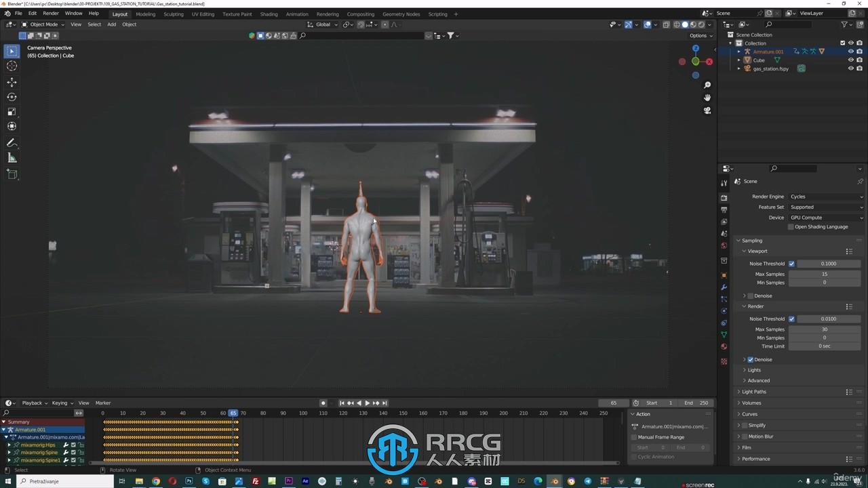The height and width of the screenshot is (488, 868).
Task: Hide gas_station.fspy via eye icon
Action: click(x=851, y=68)
